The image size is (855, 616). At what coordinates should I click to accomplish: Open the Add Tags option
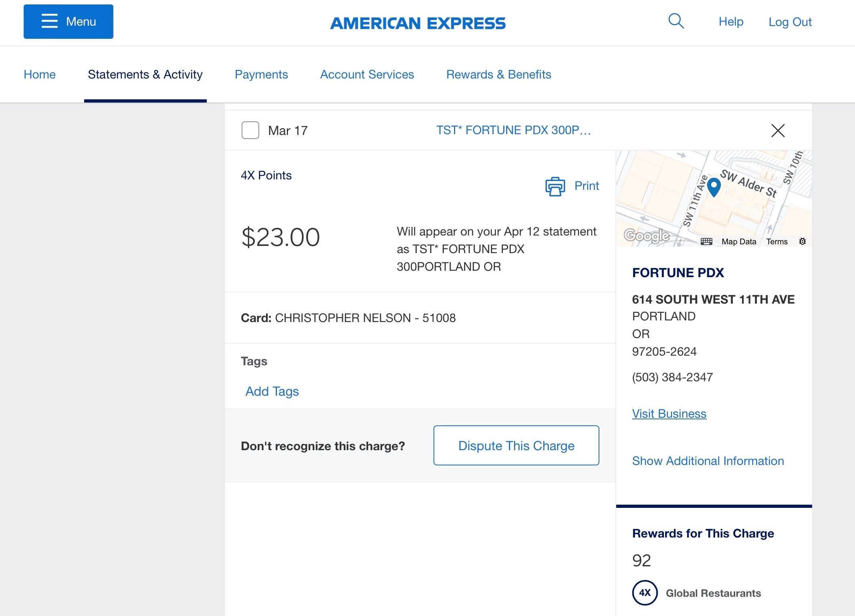tap(272, 391)
